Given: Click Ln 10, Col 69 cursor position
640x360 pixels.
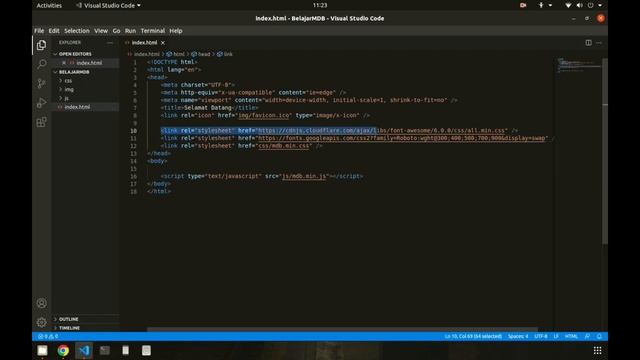Looking at the screenshot, I should tap(473, 336).
